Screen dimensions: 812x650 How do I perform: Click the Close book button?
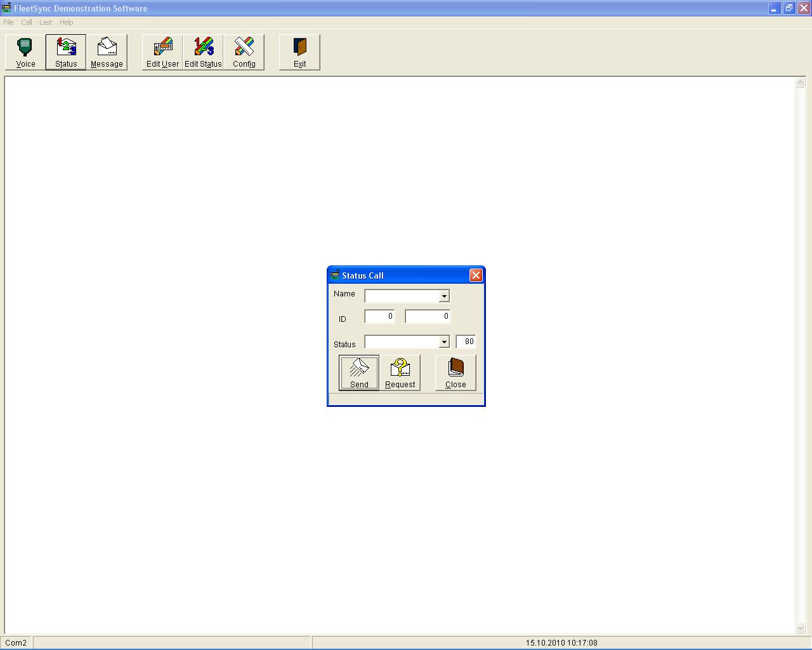coord(455,373)
